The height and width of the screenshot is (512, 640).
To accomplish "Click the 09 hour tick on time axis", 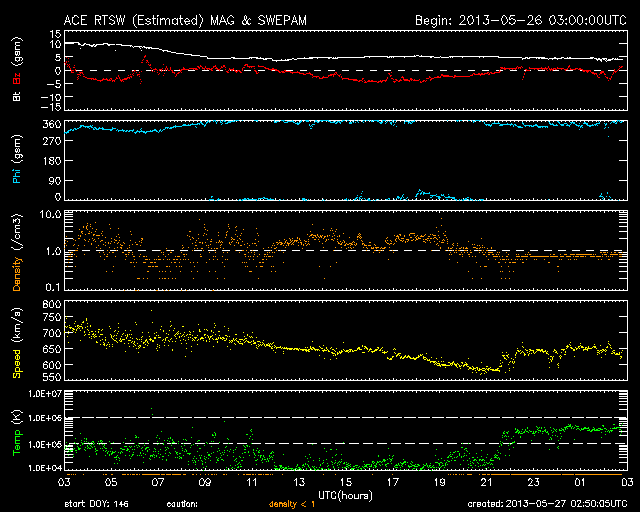I will [x=206, y=482].
